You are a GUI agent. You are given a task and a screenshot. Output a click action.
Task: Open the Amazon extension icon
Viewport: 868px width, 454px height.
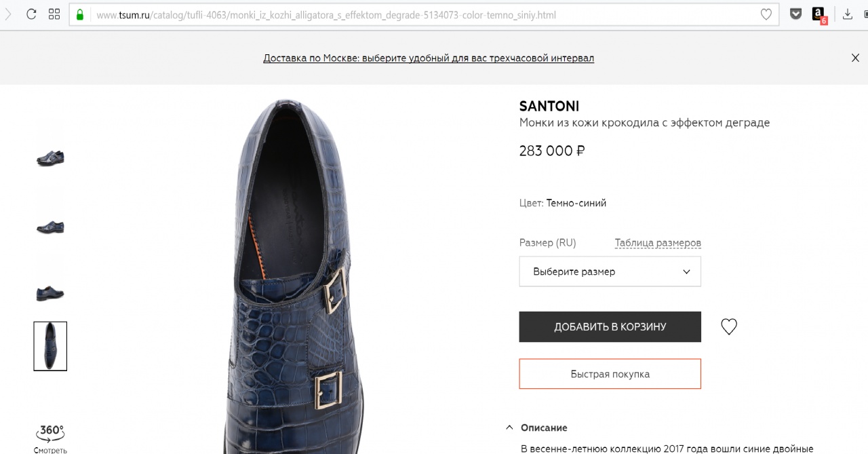coord(819,14)
